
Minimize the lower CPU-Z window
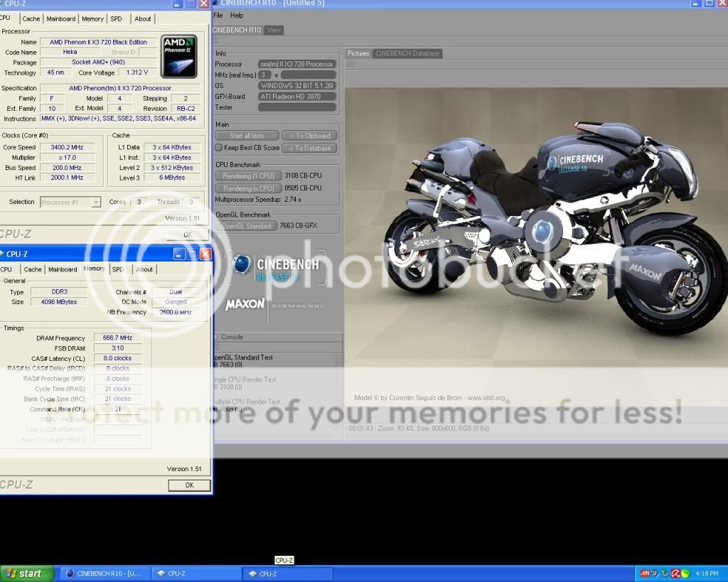pos(179,254)
